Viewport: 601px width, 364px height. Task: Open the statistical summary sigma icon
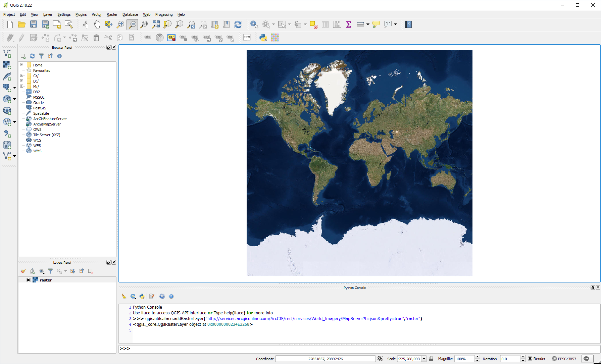tap(349, 24)
